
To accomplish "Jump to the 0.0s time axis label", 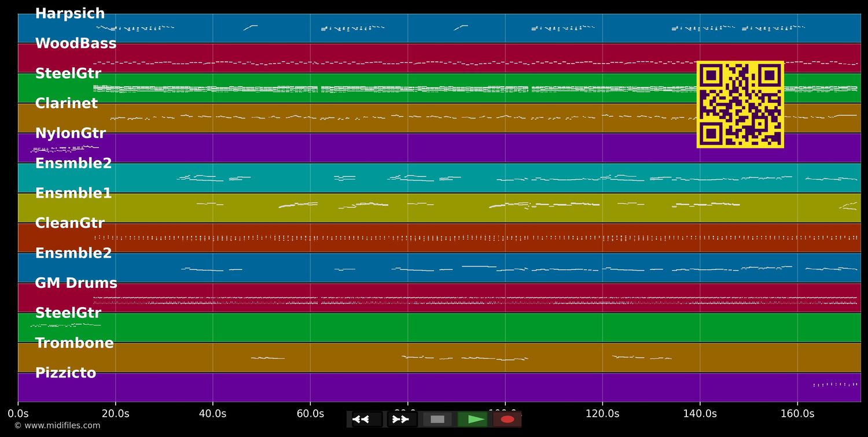I will pyautogui.click(x=18, y=414).
